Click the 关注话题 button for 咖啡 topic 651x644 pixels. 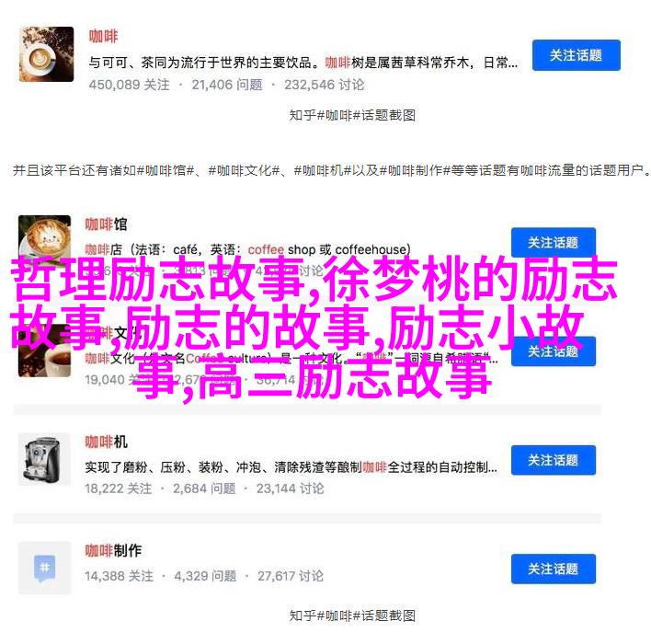577,55
